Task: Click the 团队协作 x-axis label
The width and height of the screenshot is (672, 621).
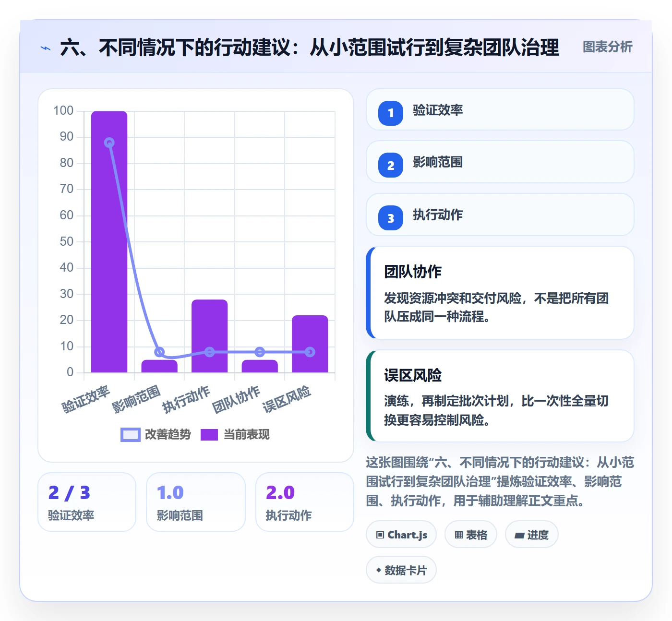Action: pyautogui.click(x=237, y=399)
